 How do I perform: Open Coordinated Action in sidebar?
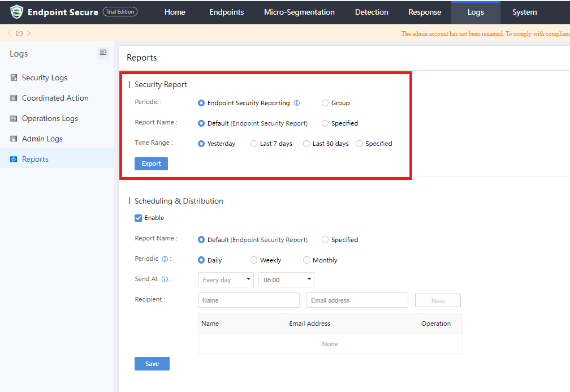pos(57,98)
